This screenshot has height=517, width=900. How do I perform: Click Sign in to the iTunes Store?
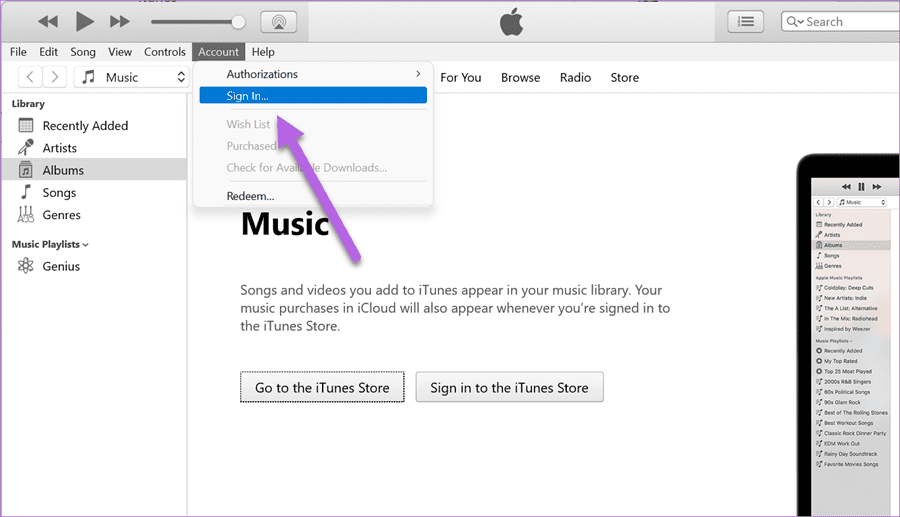[509, 387]
